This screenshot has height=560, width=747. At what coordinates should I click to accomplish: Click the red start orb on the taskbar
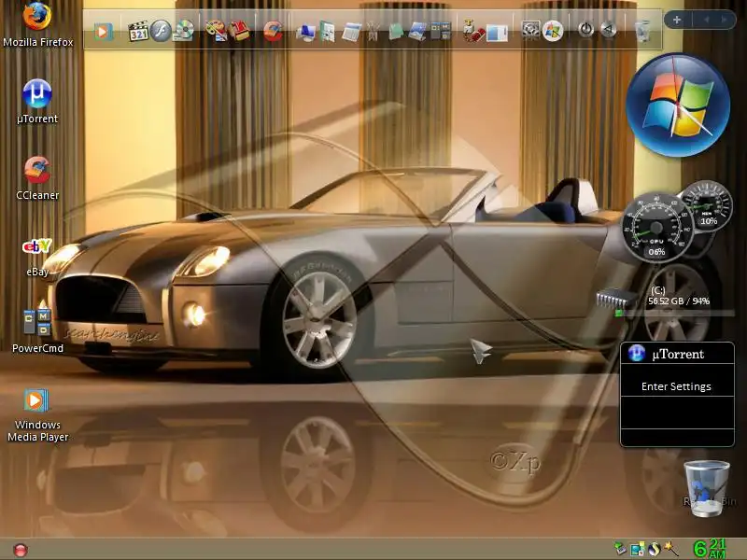pos(21,551)
